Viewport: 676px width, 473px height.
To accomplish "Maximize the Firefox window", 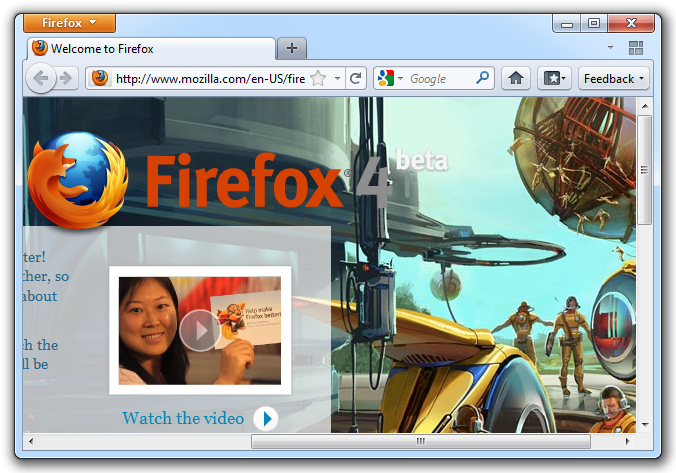I will click(x=594, y=23).
